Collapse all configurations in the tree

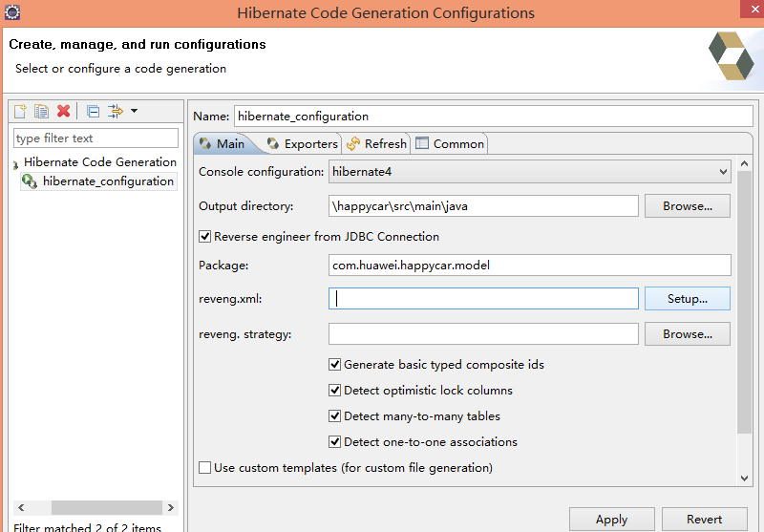[x=93, y=112]
